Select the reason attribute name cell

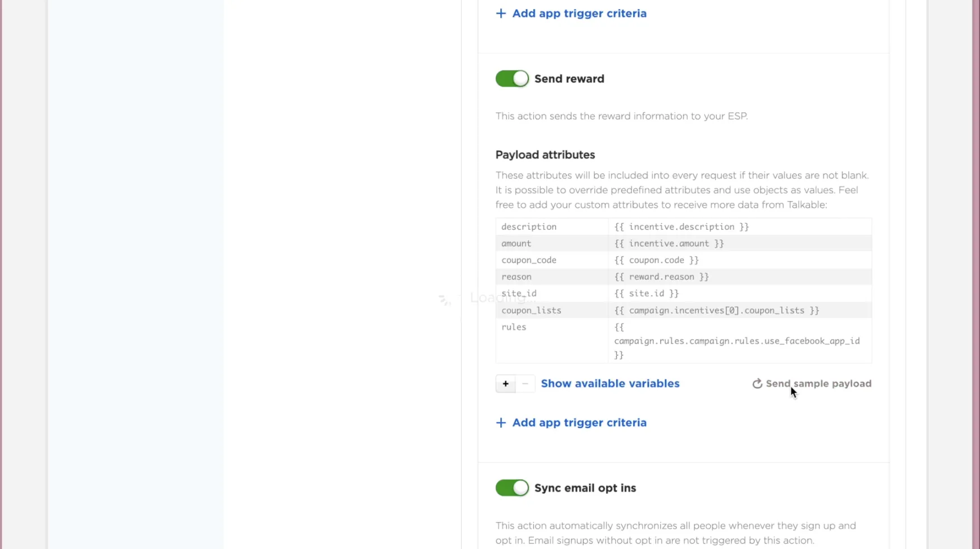point(552,276)
